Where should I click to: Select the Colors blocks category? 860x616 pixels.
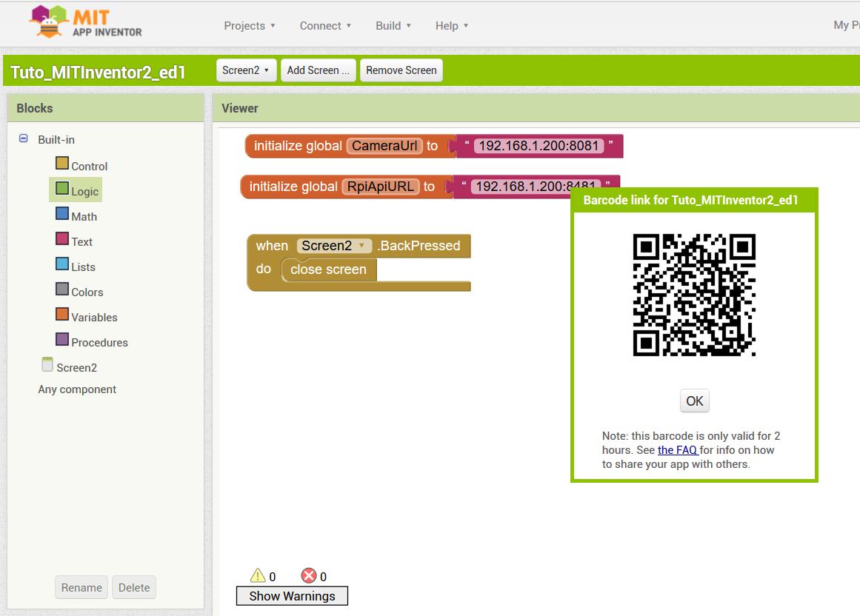pyautogui.click(x=79, y=292)
